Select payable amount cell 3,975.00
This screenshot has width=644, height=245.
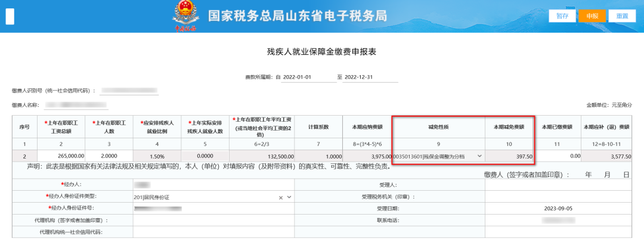367,156
